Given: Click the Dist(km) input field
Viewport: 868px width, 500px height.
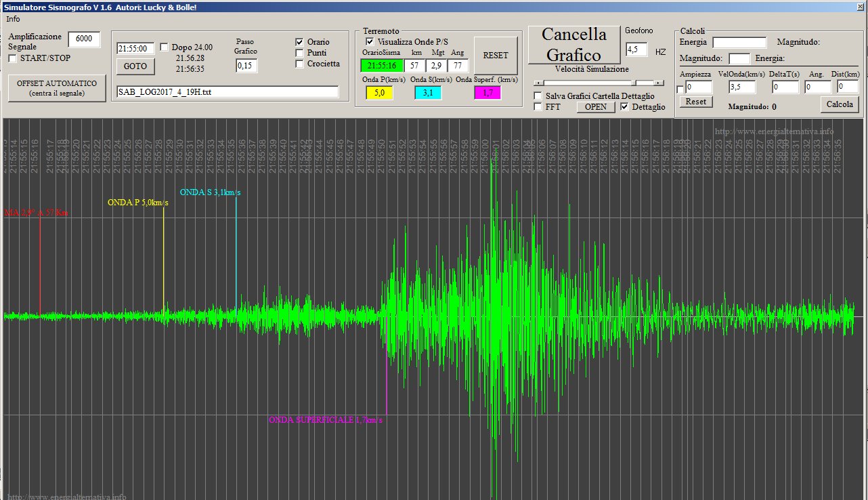Looking at the screenshot, I should coord(848,87).
